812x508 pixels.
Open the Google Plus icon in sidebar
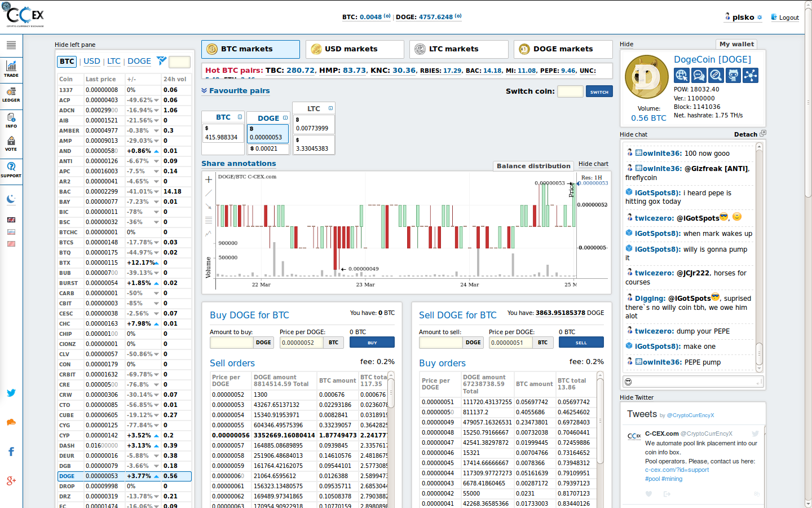(x=11, y=481)
